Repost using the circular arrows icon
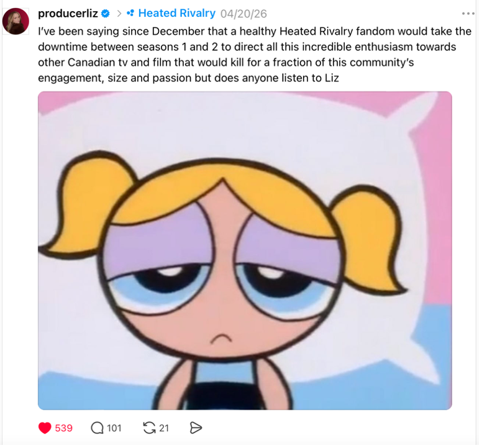The width and height of the screenshot is (482, 448). click(x=149, y=427)
